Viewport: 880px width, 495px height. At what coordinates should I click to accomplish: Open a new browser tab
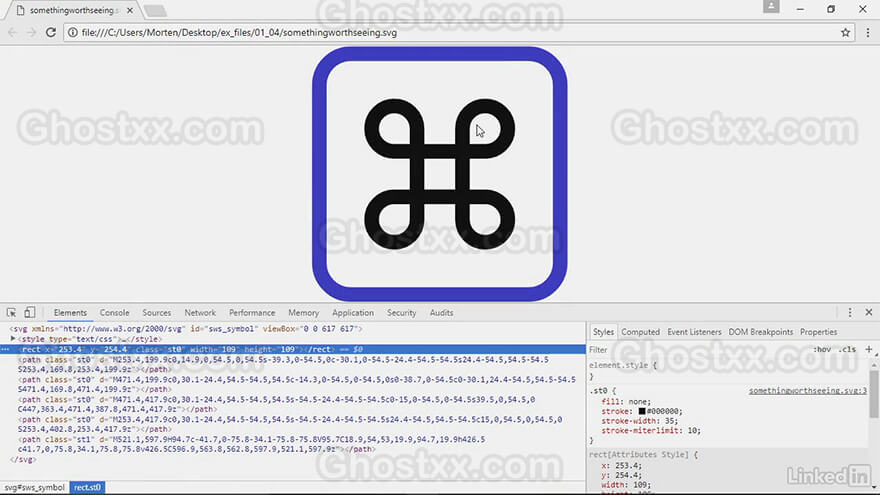pyautogui.click(x=155, y=11)
